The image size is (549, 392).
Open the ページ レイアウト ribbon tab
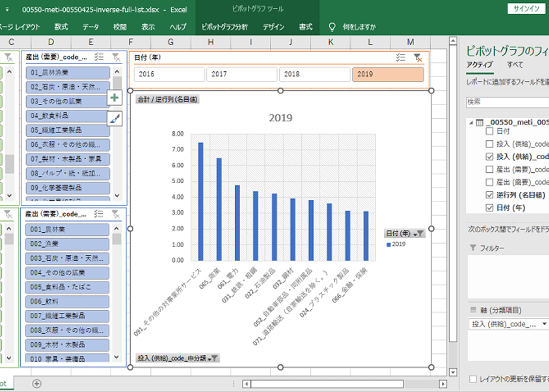pos(20,27)
